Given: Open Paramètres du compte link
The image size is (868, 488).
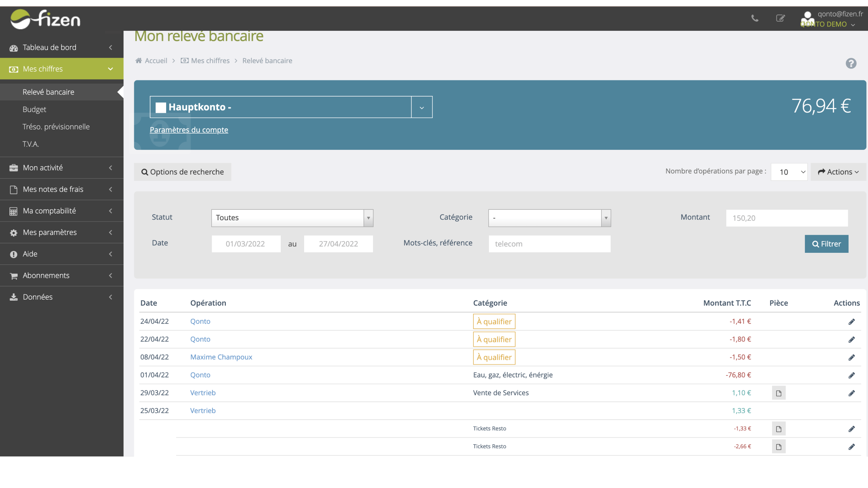Looking at the screenshot, I should [x=189, y=130].
